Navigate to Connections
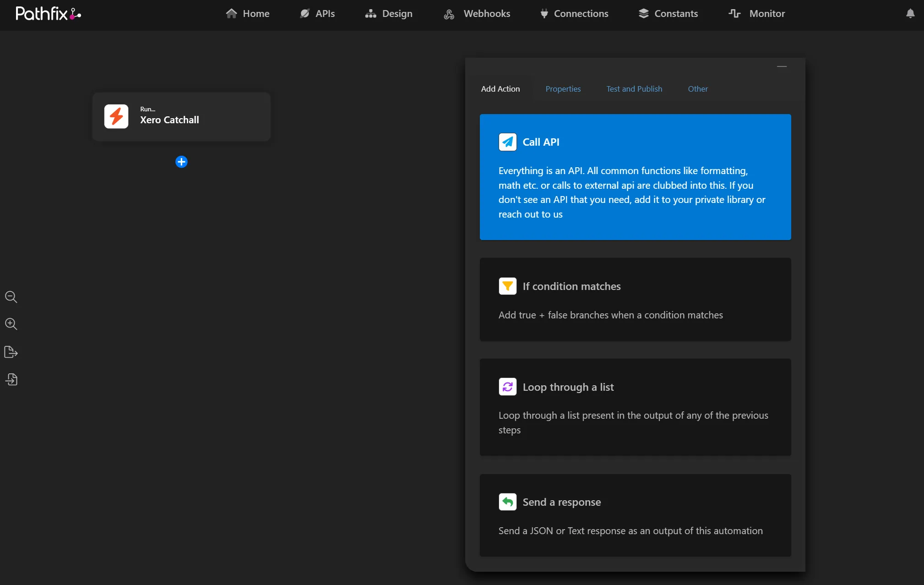 tap(574, 14)
